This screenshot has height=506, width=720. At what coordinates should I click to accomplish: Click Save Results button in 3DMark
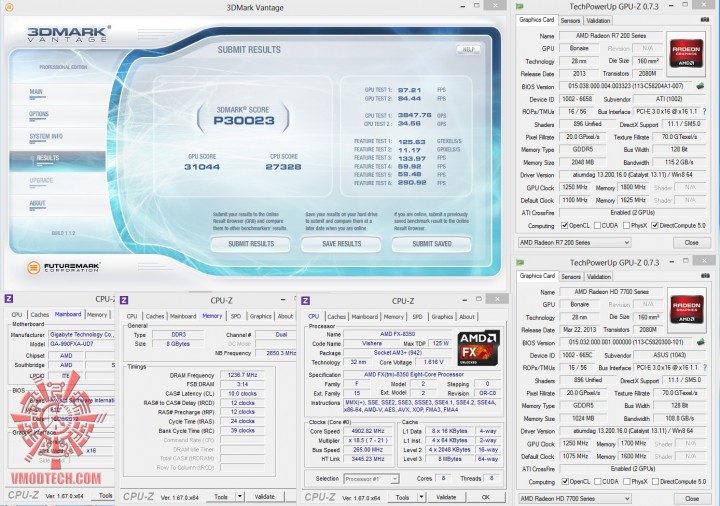pos(341,244)
